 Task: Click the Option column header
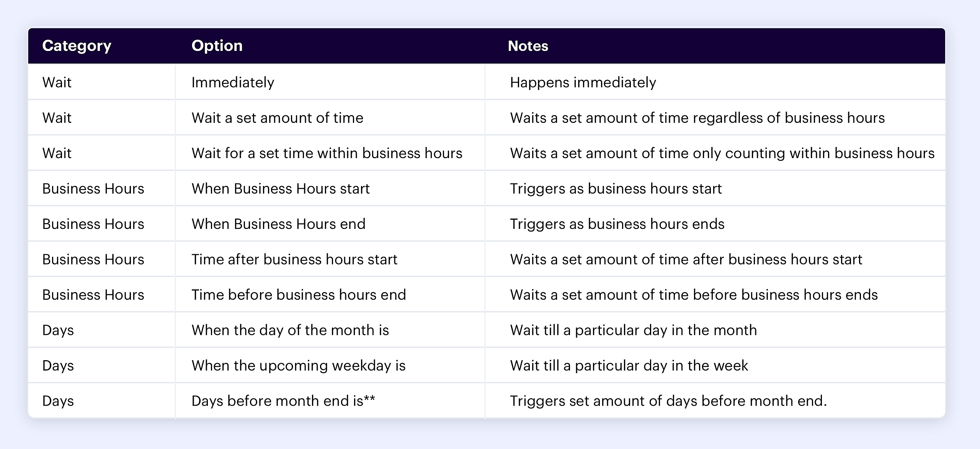pyautogui.click(x=217, y=46)
